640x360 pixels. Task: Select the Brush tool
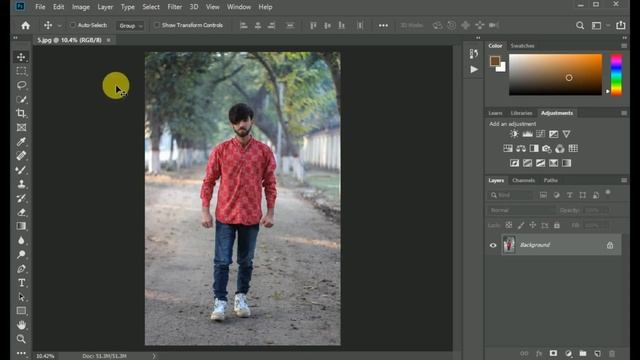coord(21,170)
